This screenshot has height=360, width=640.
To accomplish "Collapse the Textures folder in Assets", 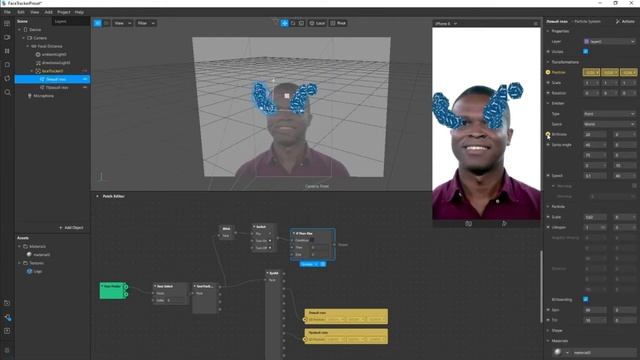I will (x=19, y=263).
